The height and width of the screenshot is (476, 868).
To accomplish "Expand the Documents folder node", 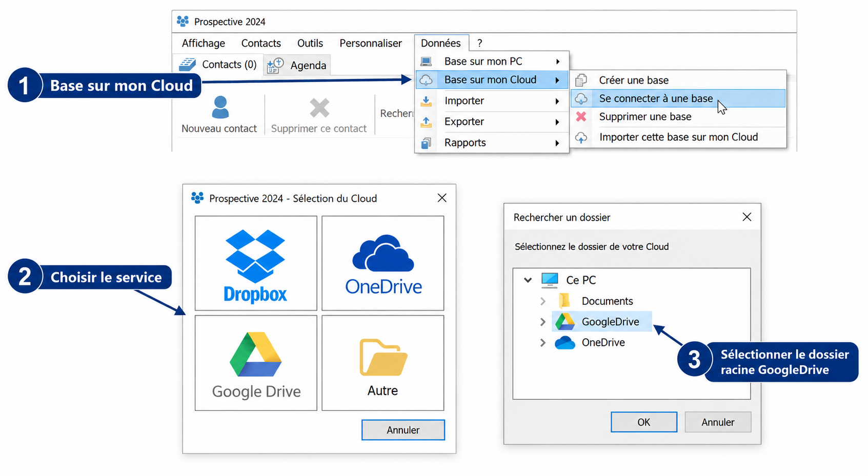I will click(543, 301).
